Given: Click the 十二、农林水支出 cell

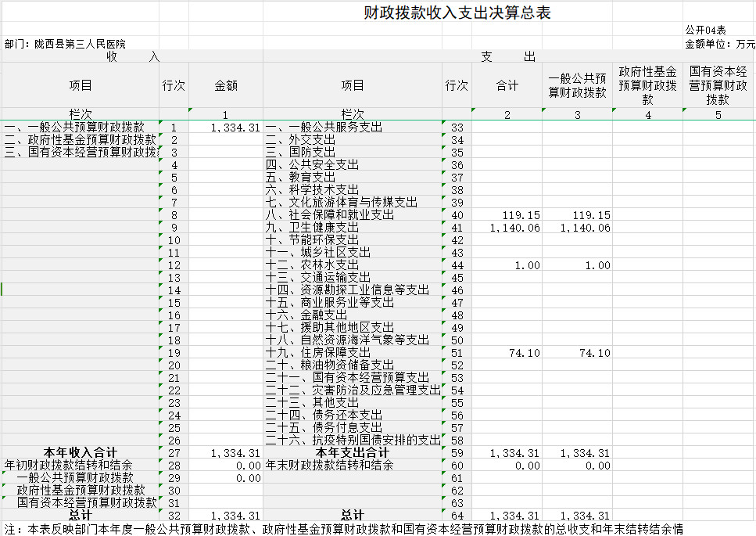Looking at the screenshot, I should click(318, 265).
